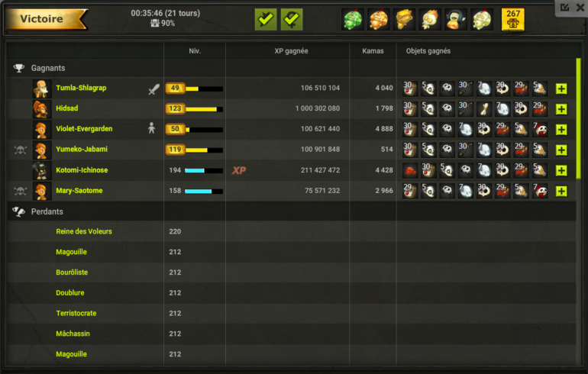Click the Gagnants section header
Viewport: 588px width, 374px height.
(48, 68)
